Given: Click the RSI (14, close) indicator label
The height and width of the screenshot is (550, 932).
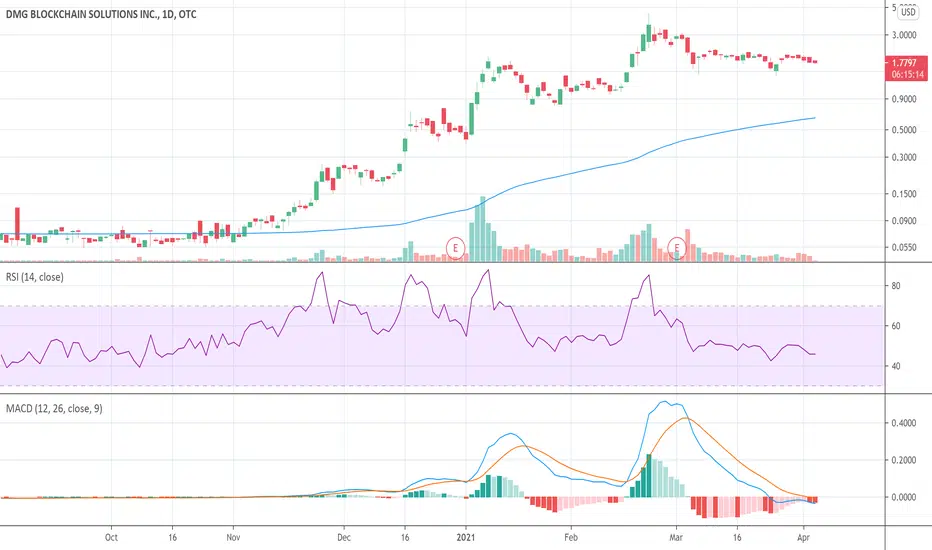Looking at the screenshot, I should (x=34, y=277).
